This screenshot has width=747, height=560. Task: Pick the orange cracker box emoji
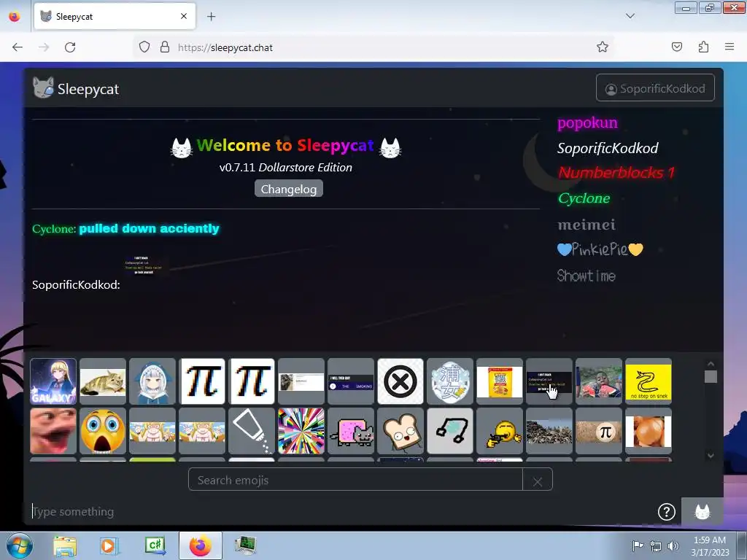499,381
